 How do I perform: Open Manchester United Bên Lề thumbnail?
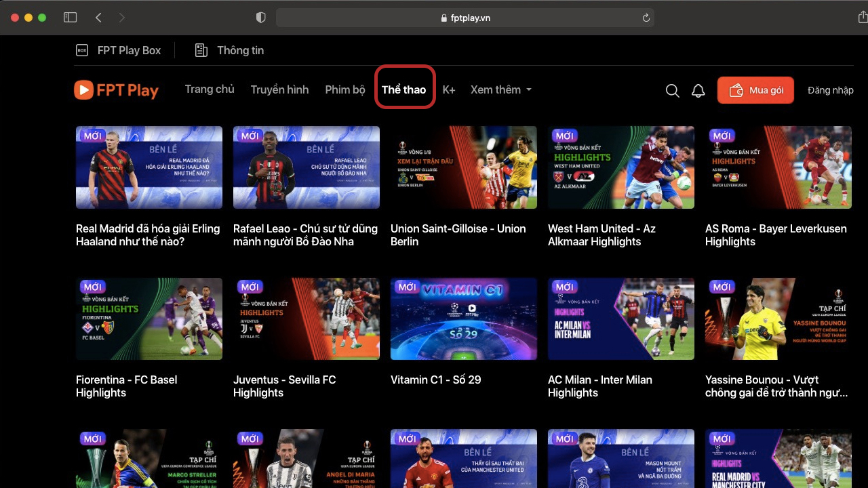click(464, 459)
